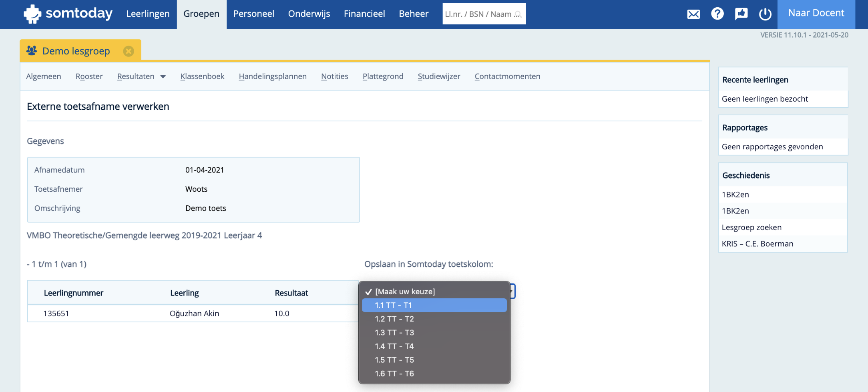Click the help question mark icon
868x392 pixels.
[x=717, y=14]
